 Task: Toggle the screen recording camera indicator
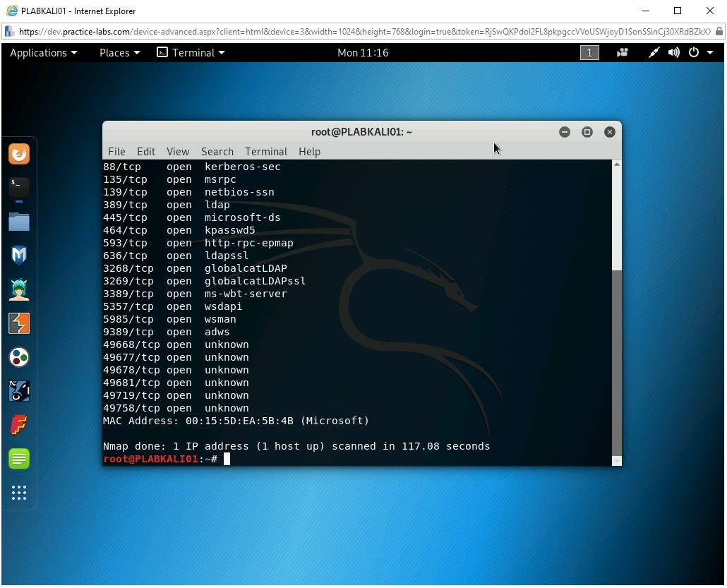pyautogui.click(x=622, y=52)
